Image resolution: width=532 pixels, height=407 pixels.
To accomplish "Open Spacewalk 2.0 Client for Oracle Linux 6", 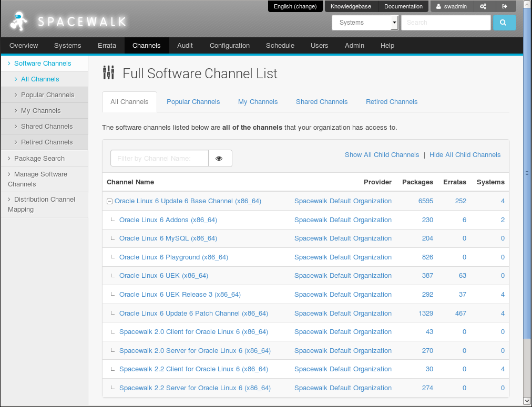I will coord(193,332).
